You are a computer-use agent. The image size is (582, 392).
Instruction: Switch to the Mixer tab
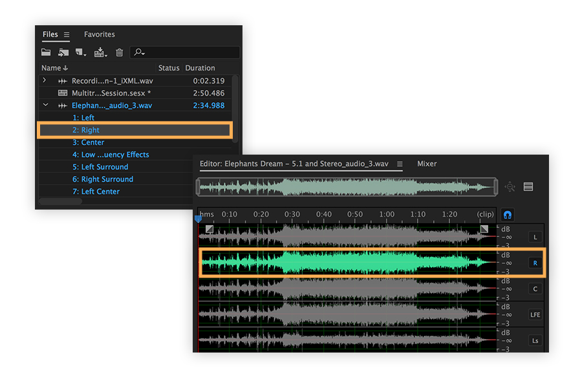click(x=426, y=164)
